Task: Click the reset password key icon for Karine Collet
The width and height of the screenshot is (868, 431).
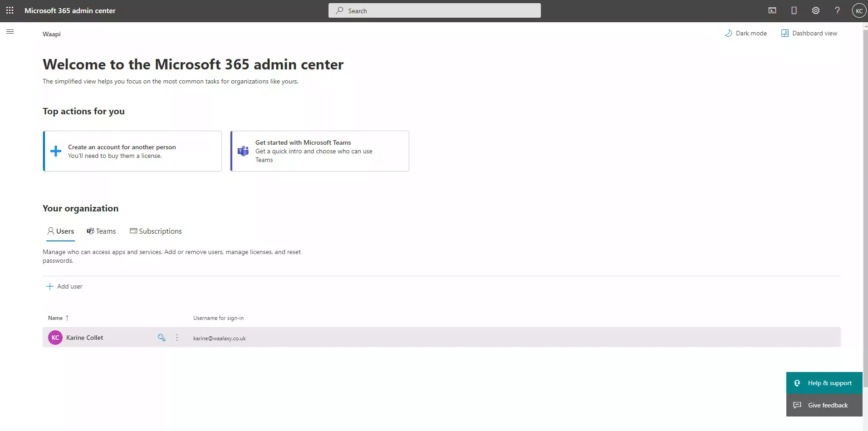Action: (162, 338)
